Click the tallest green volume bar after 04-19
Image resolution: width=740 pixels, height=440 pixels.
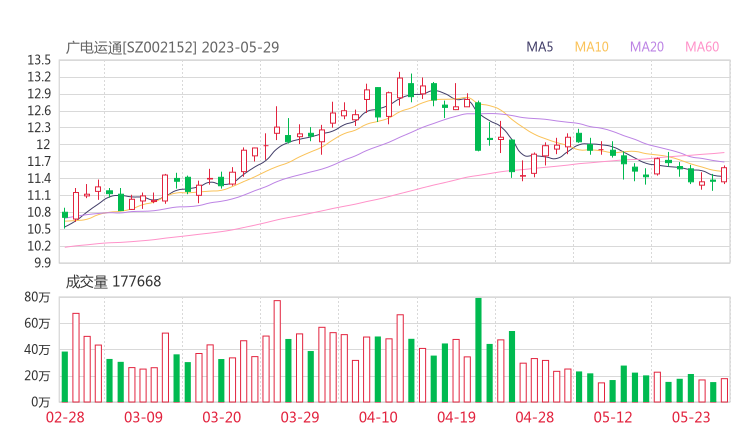click(478, 350)
